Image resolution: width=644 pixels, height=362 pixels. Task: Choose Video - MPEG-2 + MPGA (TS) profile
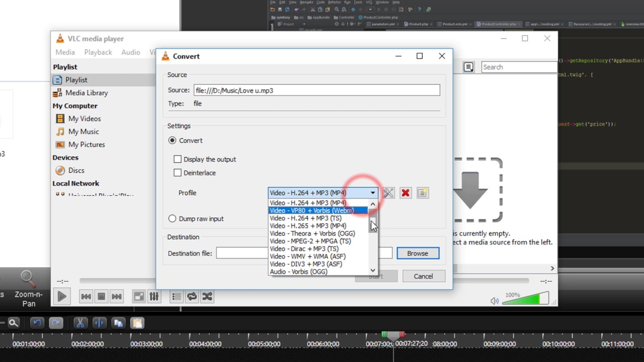pos(319,241)
